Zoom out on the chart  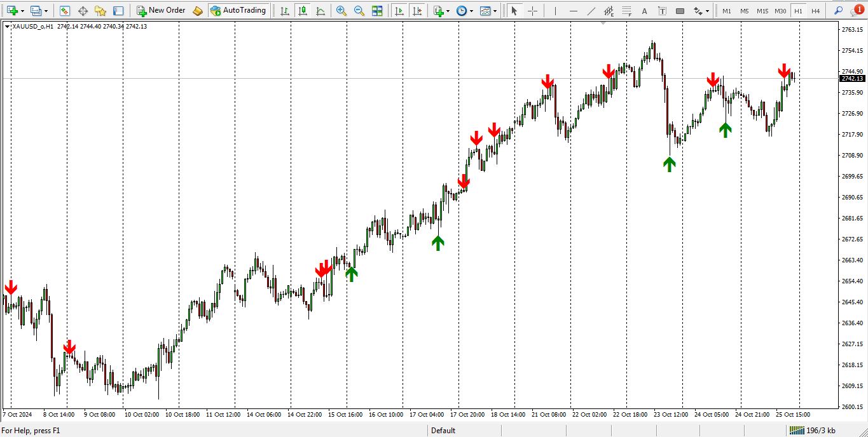tap(359, 11)
